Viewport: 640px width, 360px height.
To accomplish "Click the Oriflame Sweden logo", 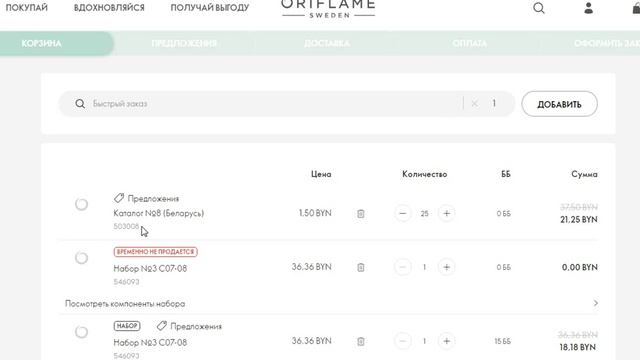I will [328, 9].
